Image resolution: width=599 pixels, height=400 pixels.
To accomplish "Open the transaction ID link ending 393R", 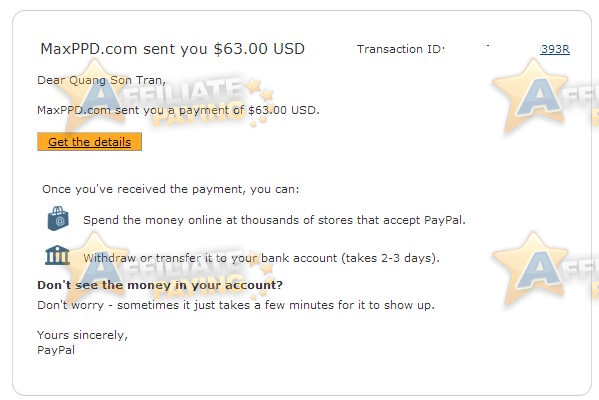I will pos(555,49).
